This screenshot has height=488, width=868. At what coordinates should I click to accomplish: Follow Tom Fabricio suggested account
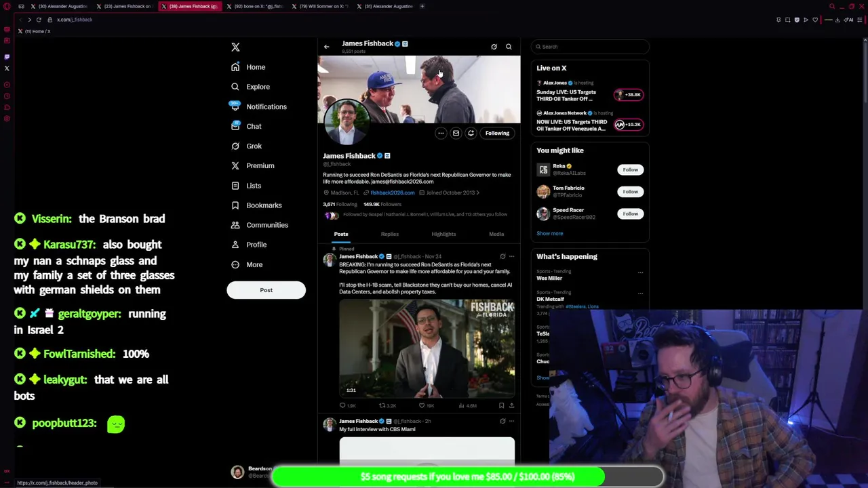click(x=630, y=192)
